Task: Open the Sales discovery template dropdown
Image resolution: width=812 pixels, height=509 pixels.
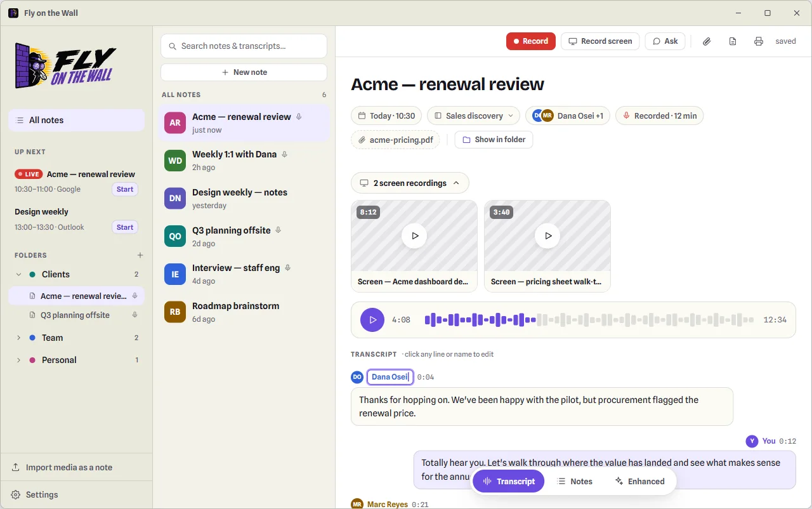Action: click(x=473, y=116)
